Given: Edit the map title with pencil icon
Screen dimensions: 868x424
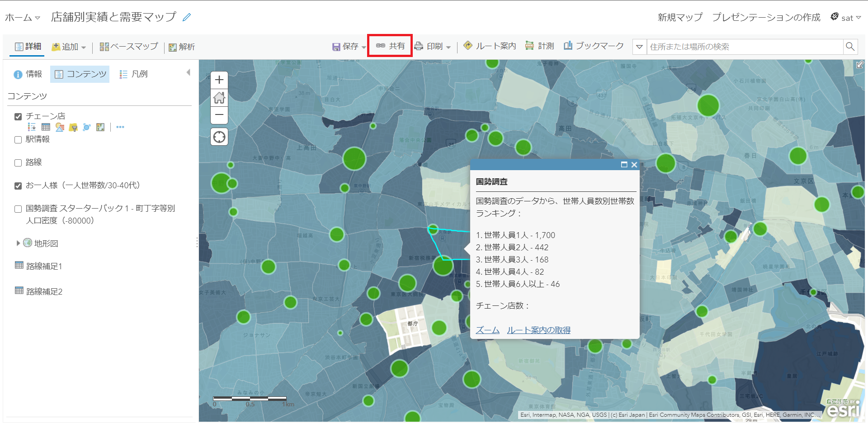Looking at the screenshot, I should [x=187, y=17].
